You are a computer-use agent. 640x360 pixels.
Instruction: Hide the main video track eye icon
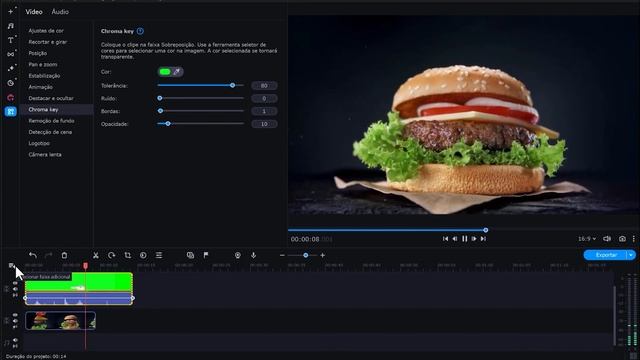click(x=15, y=315)
